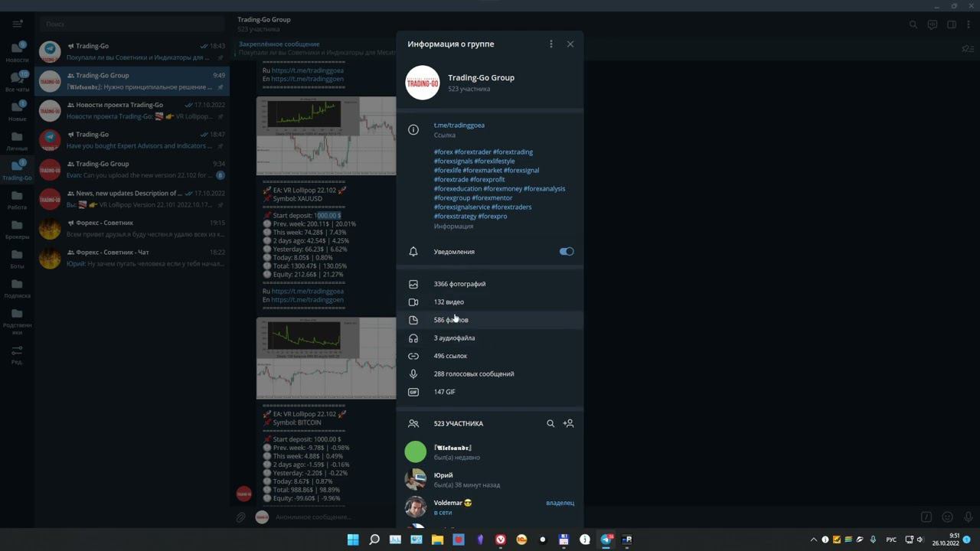Open the Новости проекта Trading-Go chat
The height and width of the screenshot is (551, 980).
point(132,111)
